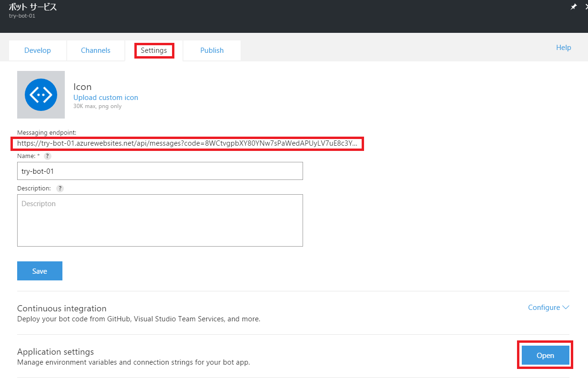The height and width of the screenshot is (378, 588).
Task: Switch to the Develop tab
Action: pos(37,50)
